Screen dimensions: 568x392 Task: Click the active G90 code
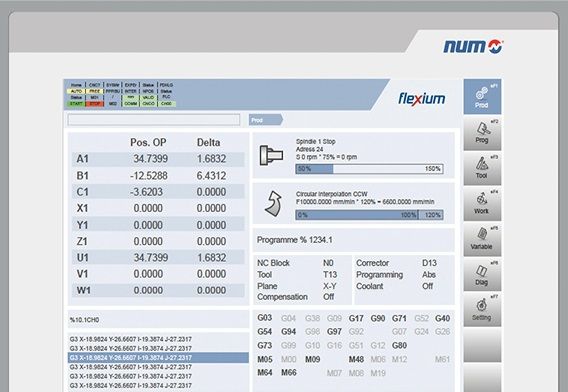pos(377,318)
